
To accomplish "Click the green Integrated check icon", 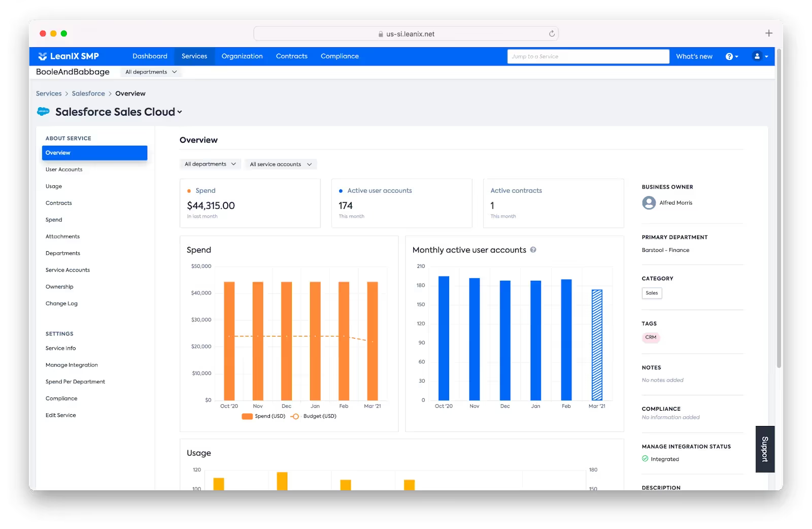I will (x=645, y=458).
